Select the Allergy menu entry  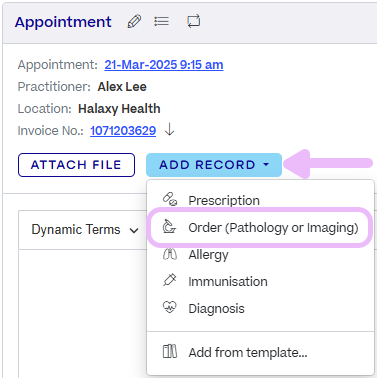point(260,255)
